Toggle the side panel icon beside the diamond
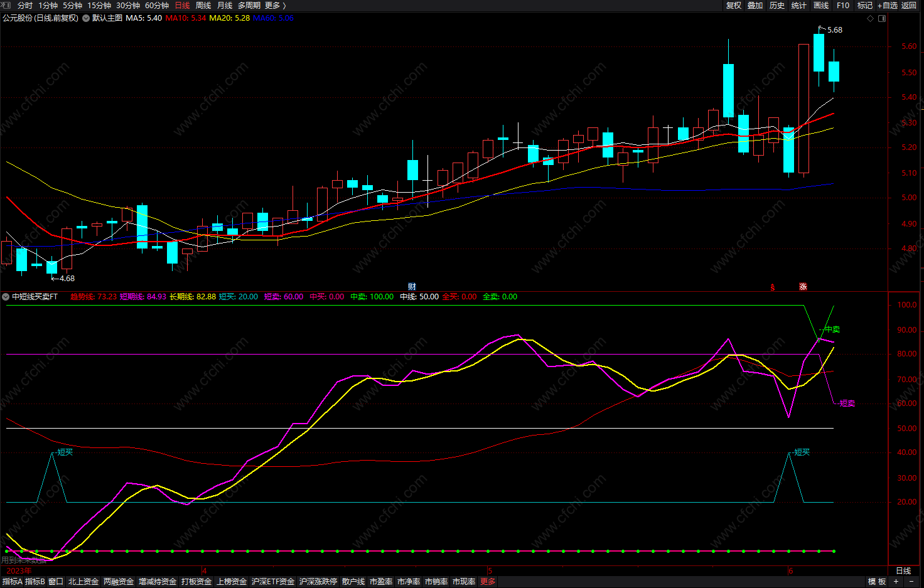Viewport: 924px width, 588px height. click(882, 18)
